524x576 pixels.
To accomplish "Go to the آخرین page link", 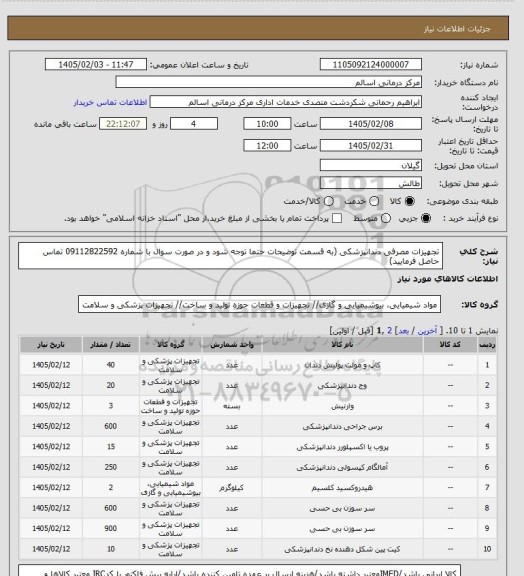I will 427,331.
